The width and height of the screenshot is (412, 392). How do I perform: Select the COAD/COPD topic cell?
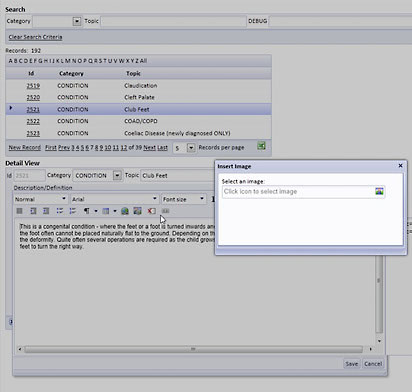click(x=141, y=121)
